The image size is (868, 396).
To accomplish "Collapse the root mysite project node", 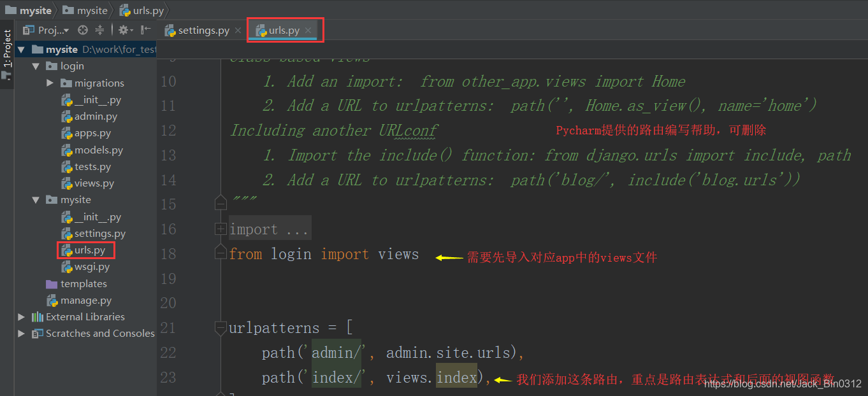I will point(21,49).
